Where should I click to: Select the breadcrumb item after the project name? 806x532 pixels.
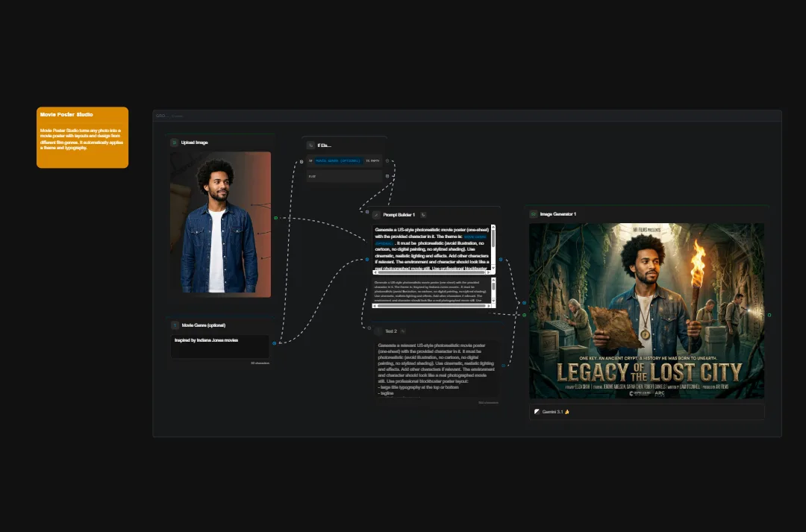pos(178,117)
